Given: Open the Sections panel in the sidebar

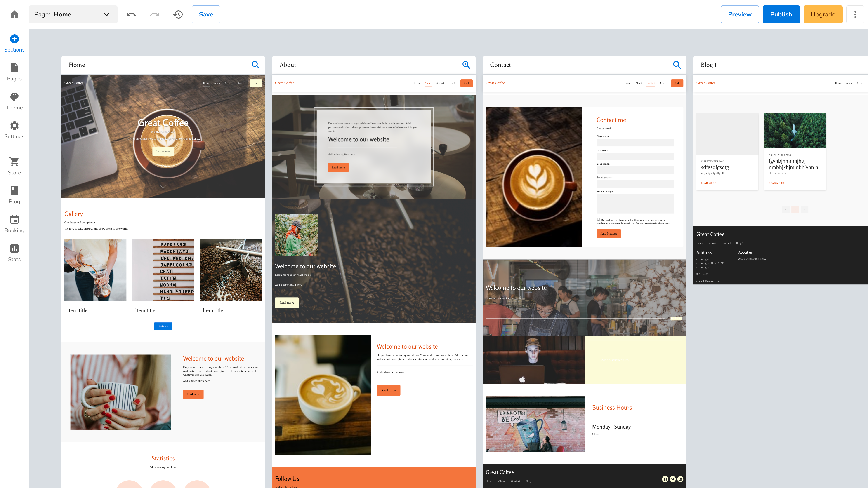Looking at the screenshot, I should tap(14, 43).
